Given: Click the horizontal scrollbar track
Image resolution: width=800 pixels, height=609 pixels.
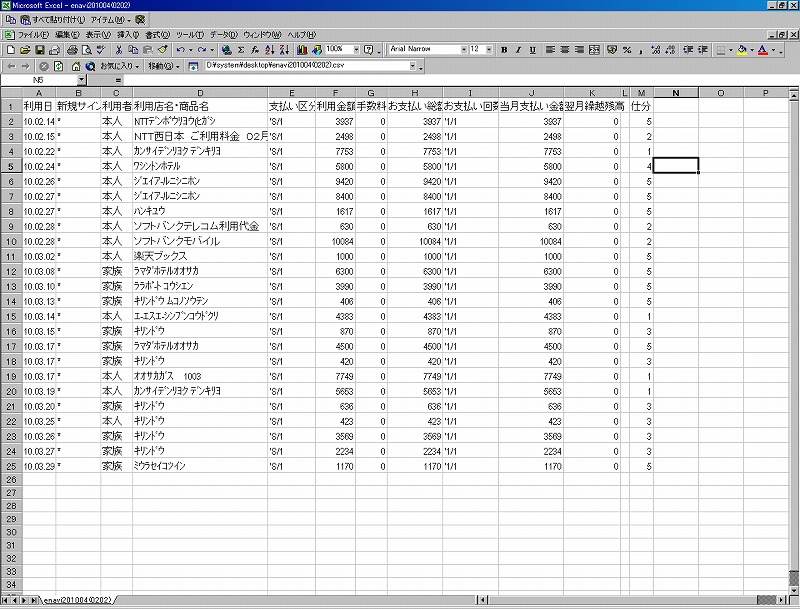Looking at the screenshot, I should pos(622,600).
